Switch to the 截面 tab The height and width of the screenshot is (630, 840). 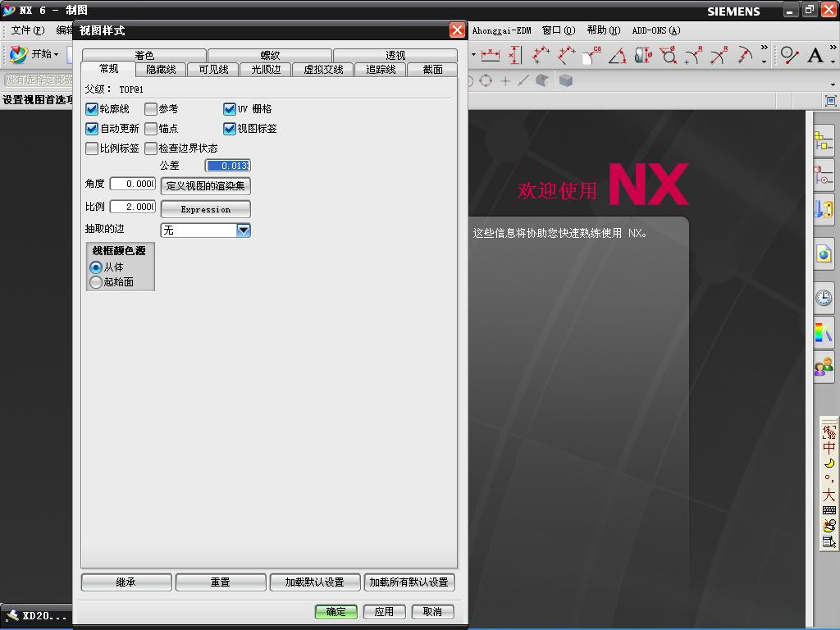coord(432,70)
